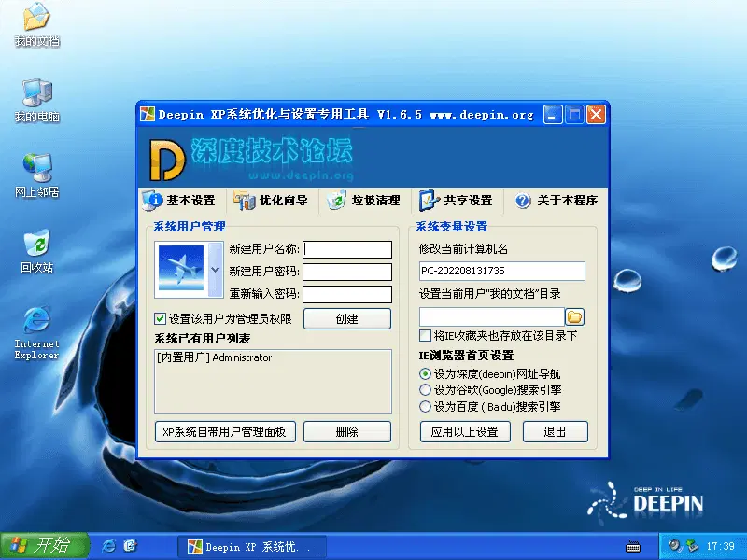
Task: Select 设为百度(Baidu)搜索引擎 option
Action: [423, 405]
